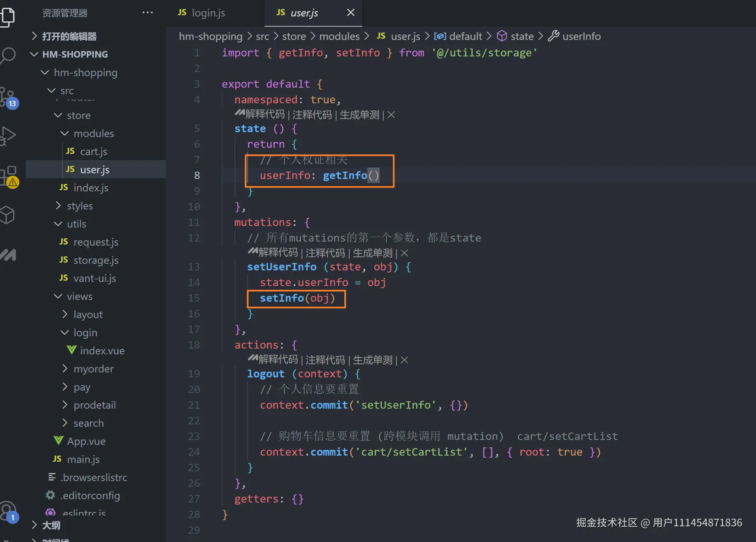Open the Run and Debug view
This screenshot has width=756, height=542.
7,136
